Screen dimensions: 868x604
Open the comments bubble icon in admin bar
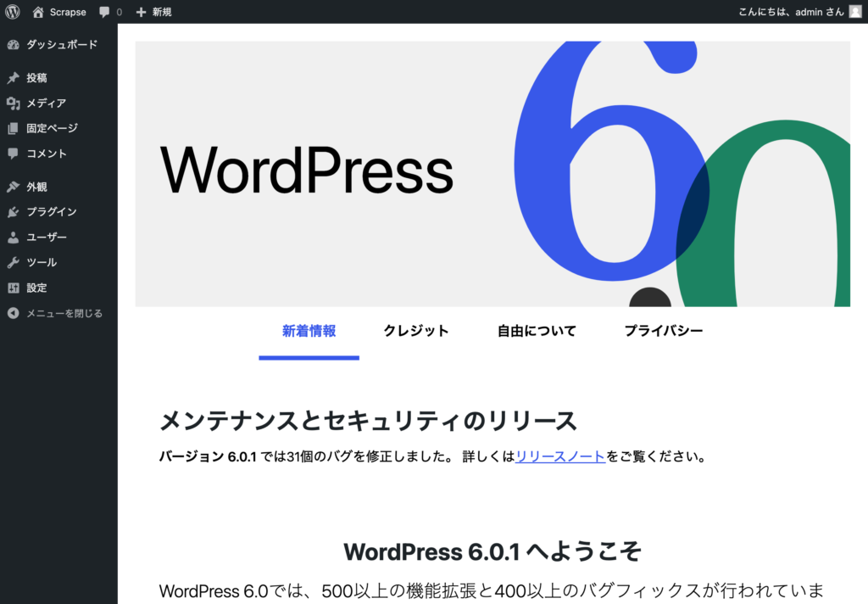[x=104, y=12]
